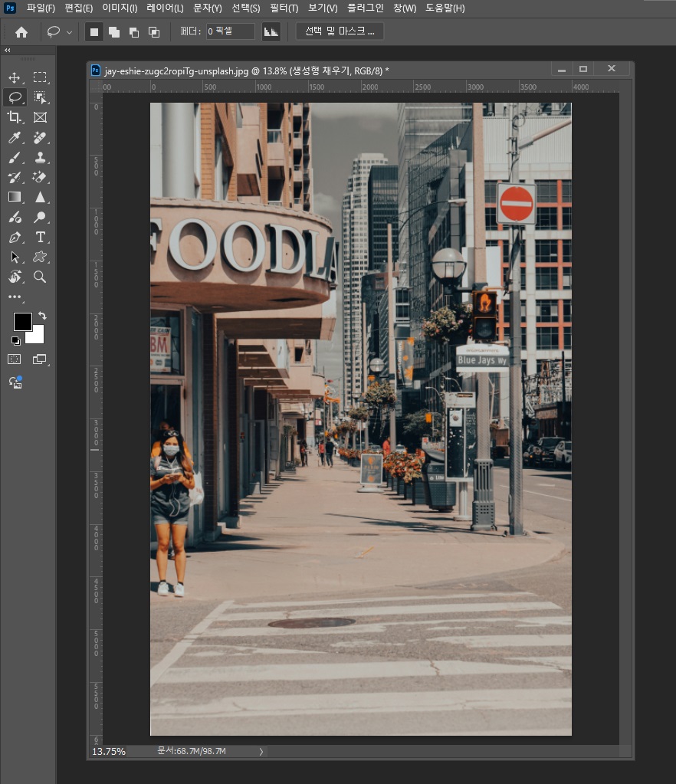Select the Rectangular Marquee tool
Screen dimensions: 676x784
[40, 77]
